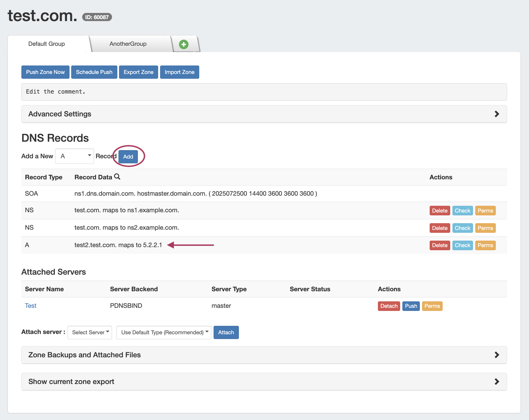
Task: Delete the test2.test.com A record
Action: [440, 245]
